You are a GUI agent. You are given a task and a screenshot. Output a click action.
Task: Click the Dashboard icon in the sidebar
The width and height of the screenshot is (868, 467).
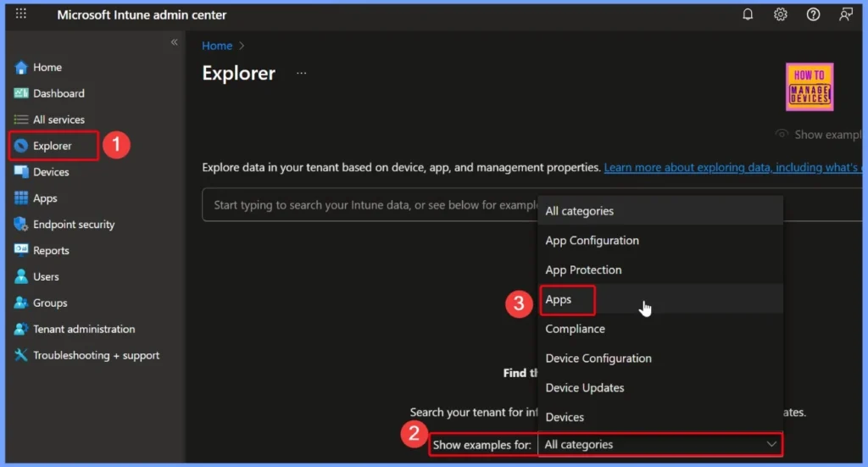tap(21, 93)
